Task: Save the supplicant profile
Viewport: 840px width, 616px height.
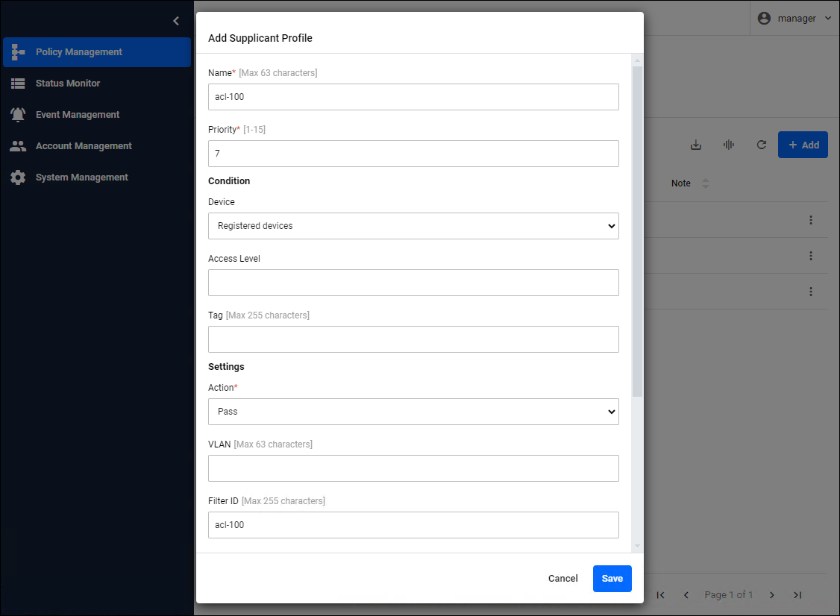Action: [612, 579]
